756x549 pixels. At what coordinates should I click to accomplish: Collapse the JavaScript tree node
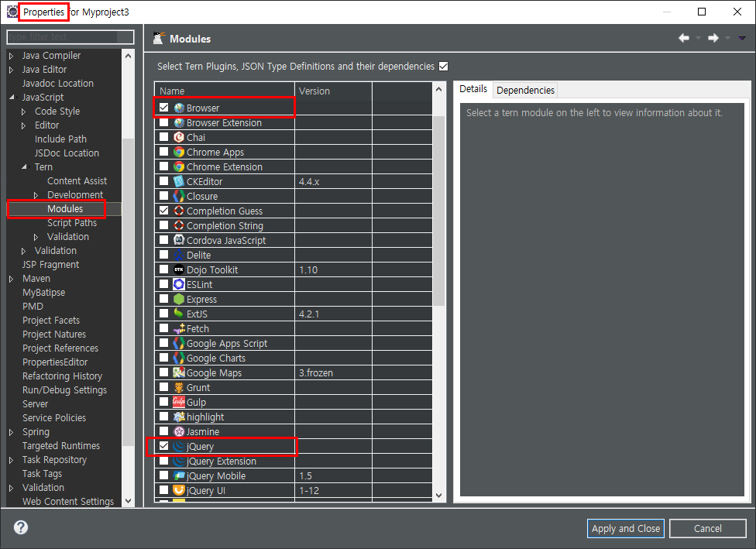[x=12, y=98]
